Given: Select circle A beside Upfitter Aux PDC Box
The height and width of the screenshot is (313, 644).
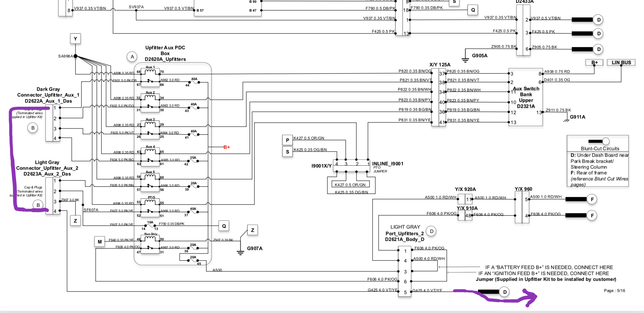Looking at the screenshot, I should pyautogui.click(x=132, y=57).
